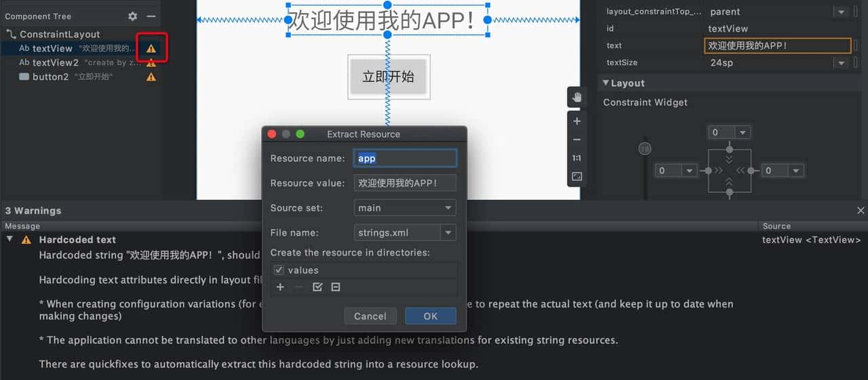This screenshot has height=380, width=868.
Task: Select textView row in Component Tree
Action: [80, 48]
